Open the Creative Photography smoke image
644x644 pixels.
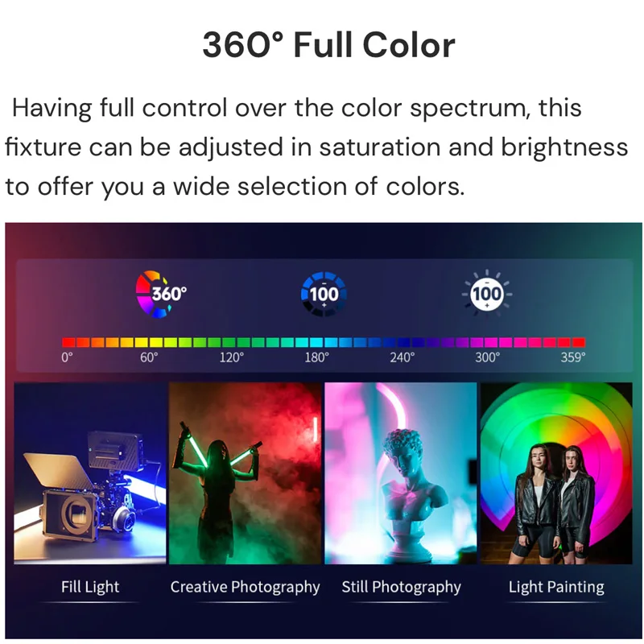click(x=246, y=473)
